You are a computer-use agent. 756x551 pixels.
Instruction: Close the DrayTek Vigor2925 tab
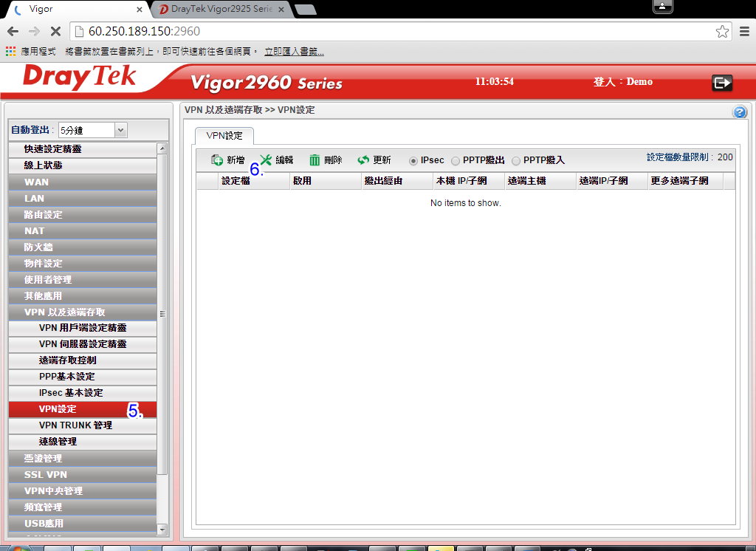[x=281, y=9]
